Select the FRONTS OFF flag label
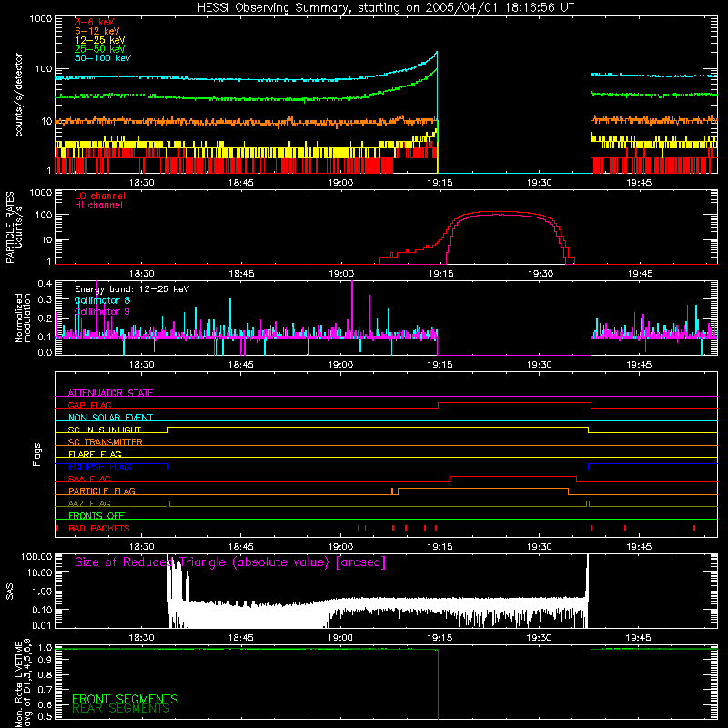This screenshot has width=728, height=728. pyautogui.click(x=96, y=516)
